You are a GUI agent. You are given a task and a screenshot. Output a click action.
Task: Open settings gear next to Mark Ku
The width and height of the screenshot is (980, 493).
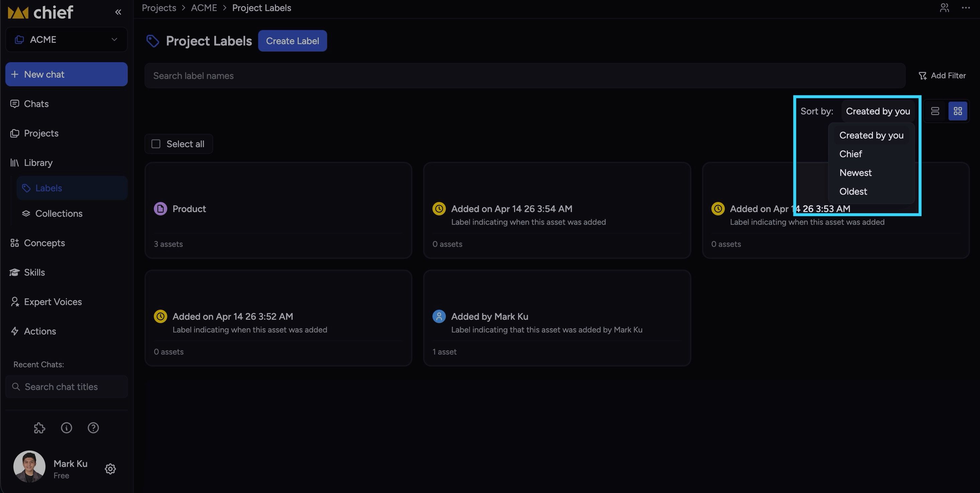(110, 469)
